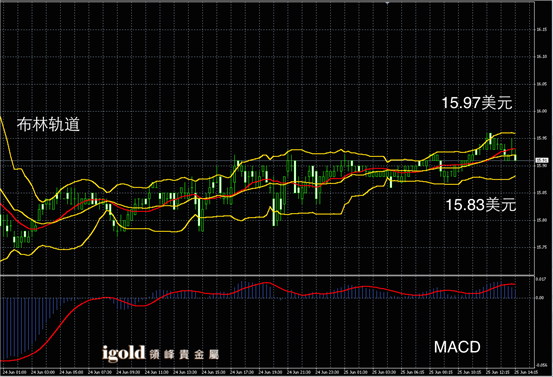This screenshot has height=377, width=553.
Task: Click the 24 Jun 01:00 time label
Action: point(14,372)
